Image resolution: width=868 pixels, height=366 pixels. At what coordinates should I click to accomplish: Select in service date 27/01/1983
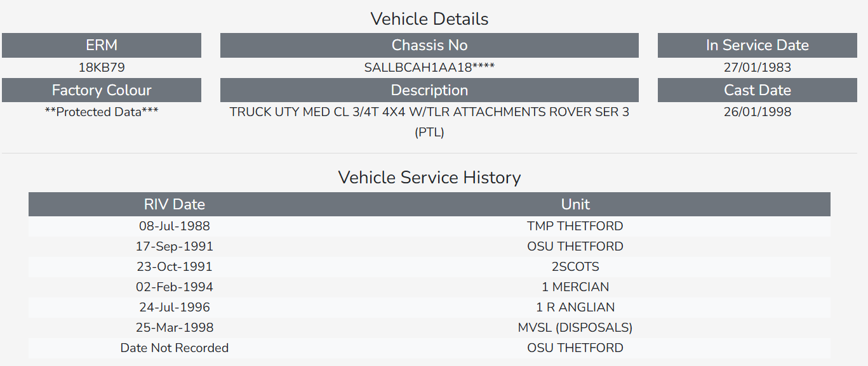coord(757,67)
